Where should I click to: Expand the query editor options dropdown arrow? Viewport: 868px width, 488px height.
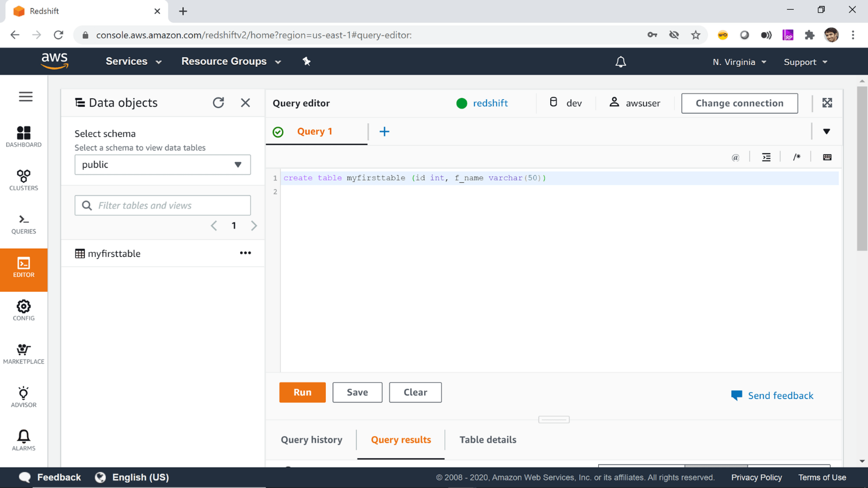point(827,131)
